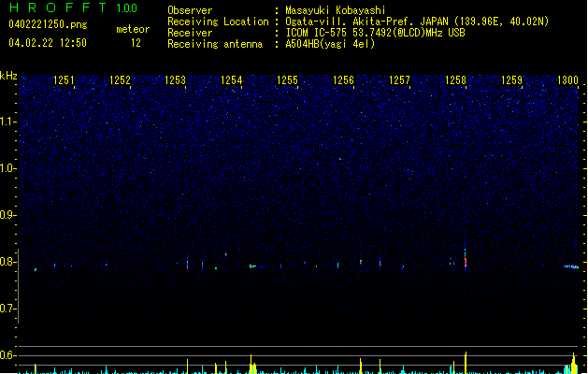The width and height of the screenshot is (588, 374).
Task: Click the 1255 time axis marker
Action: (x=287, y=80)
